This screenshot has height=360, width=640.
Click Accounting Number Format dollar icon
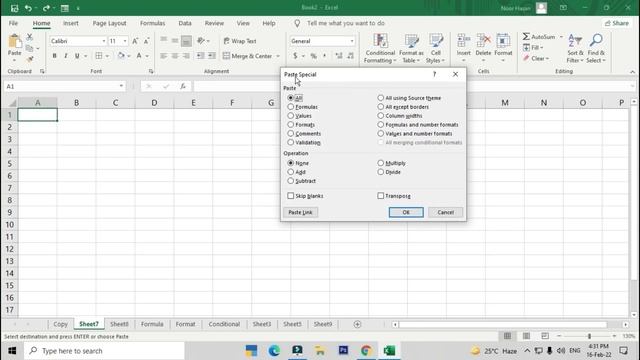[x=295, y=56]
